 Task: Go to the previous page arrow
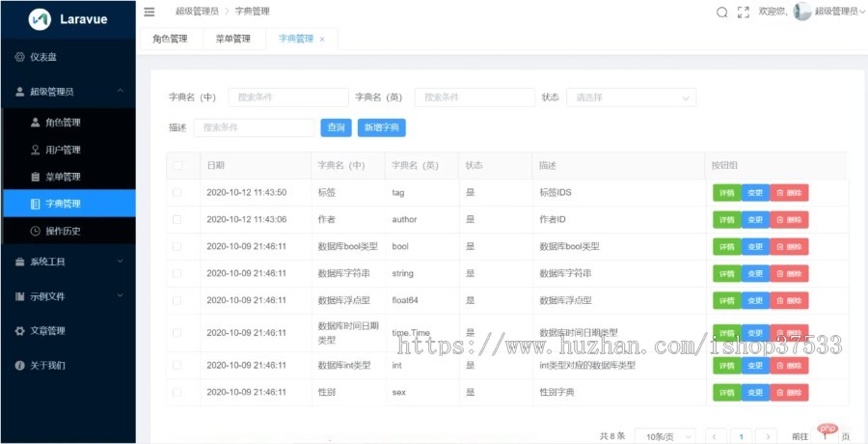pyautogui.click(x=716, y=436)
